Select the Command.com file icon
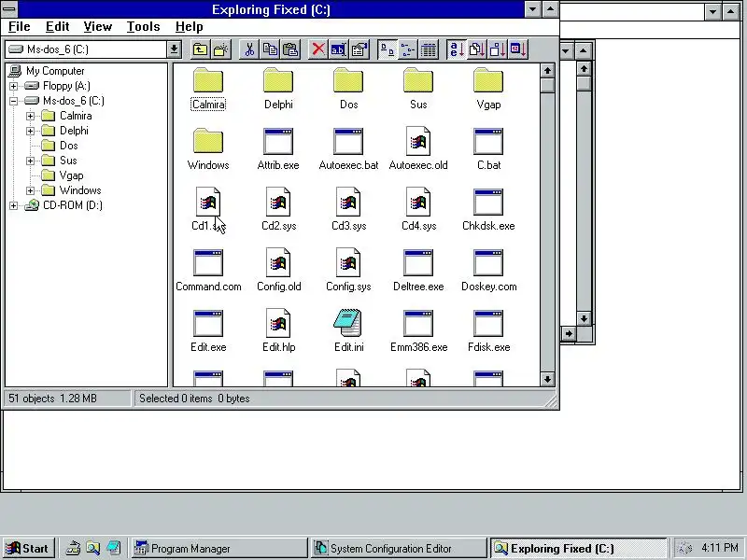The image size is (747, 560). (208, 262)
